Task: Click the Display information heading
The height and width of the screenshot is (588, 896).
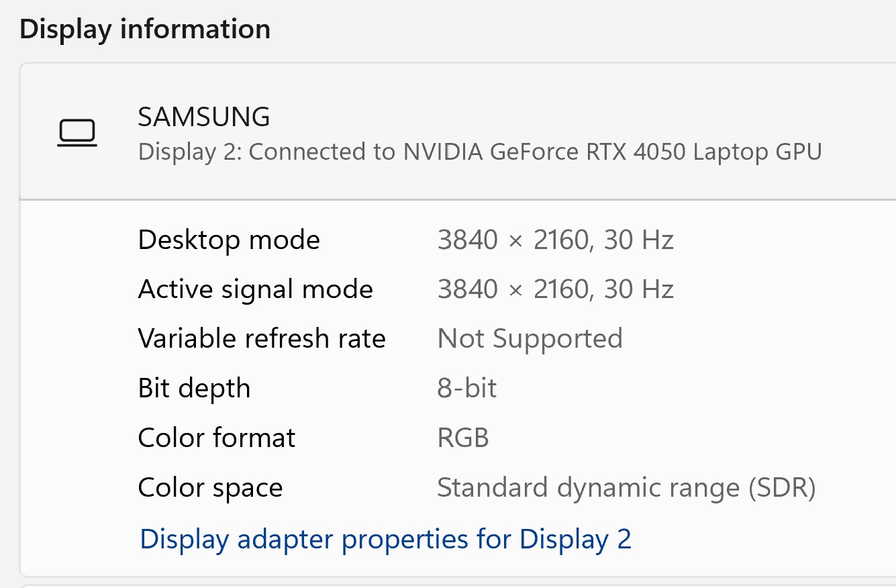Action: click(145, 30)
